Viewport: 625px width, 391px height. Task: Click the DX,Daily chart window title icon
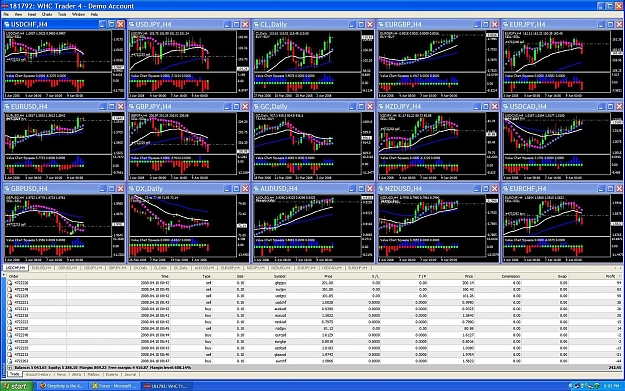[x=132, y=189]
